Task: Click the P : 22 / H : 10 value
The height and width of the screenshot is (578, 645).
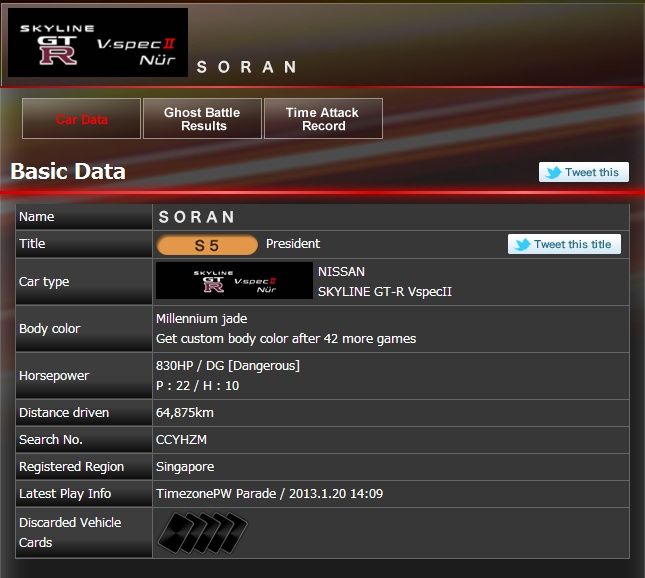Action: pyautogui.click(x=197, y=385)
